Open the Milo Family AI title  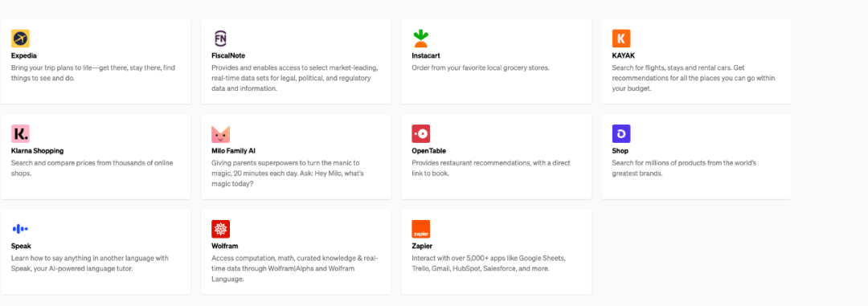[x=233, y=150]
